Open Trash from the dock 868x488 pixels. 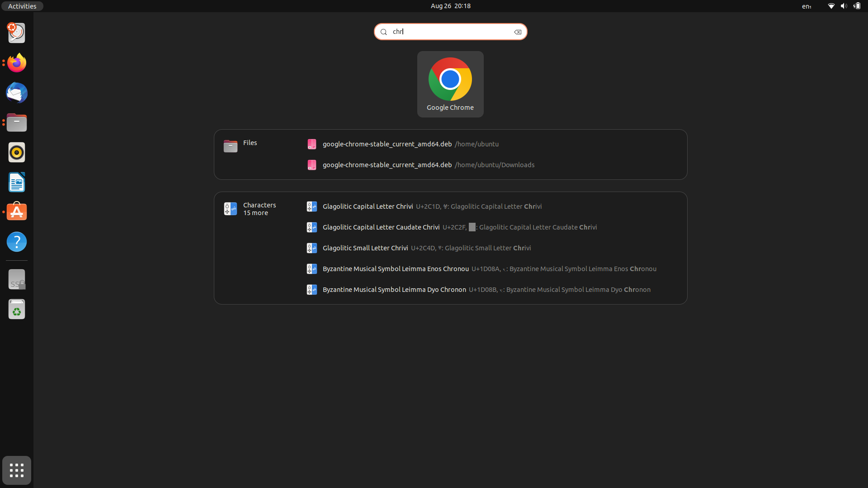pyautogui.click(x=17, y=310)
